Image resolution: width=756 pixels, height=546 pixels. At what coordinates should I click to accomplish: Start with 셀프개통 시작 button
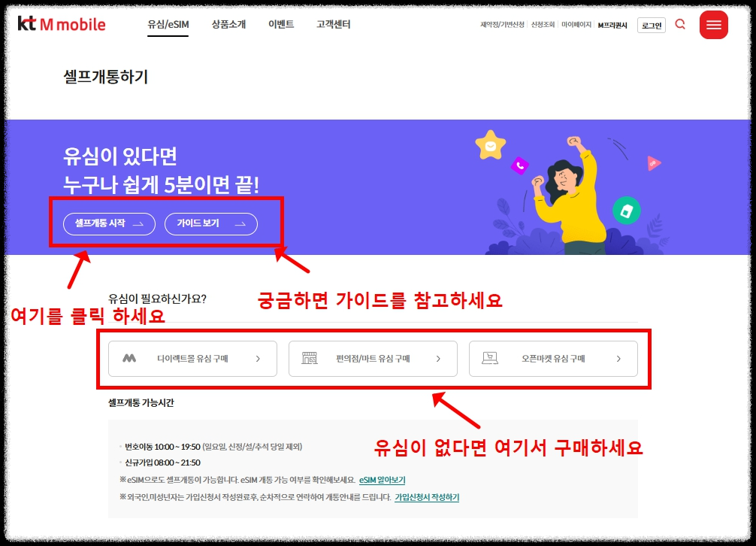pos(110,224)
